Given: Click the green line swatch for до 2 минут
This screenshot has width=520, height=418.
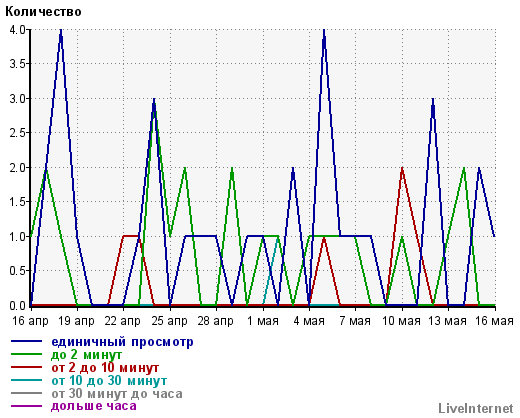Looking at the screenshot, I should [x=27, y=354].
